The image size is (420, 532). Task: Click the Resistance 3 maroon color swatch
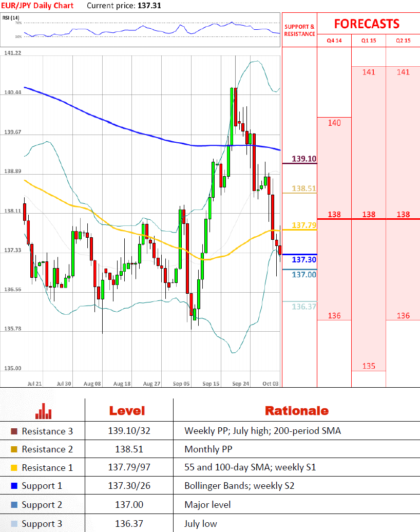tap(14, 431)
